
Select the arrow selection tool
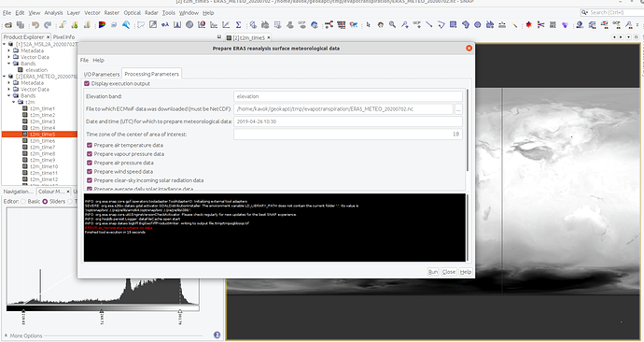(369, 25)
